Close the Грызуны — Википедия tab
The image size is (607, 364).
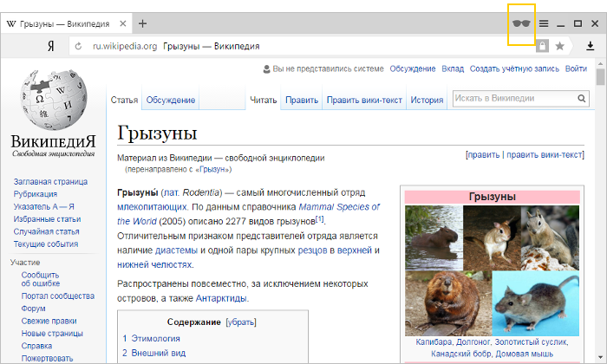pyautogui.click(x=123, y=23)
